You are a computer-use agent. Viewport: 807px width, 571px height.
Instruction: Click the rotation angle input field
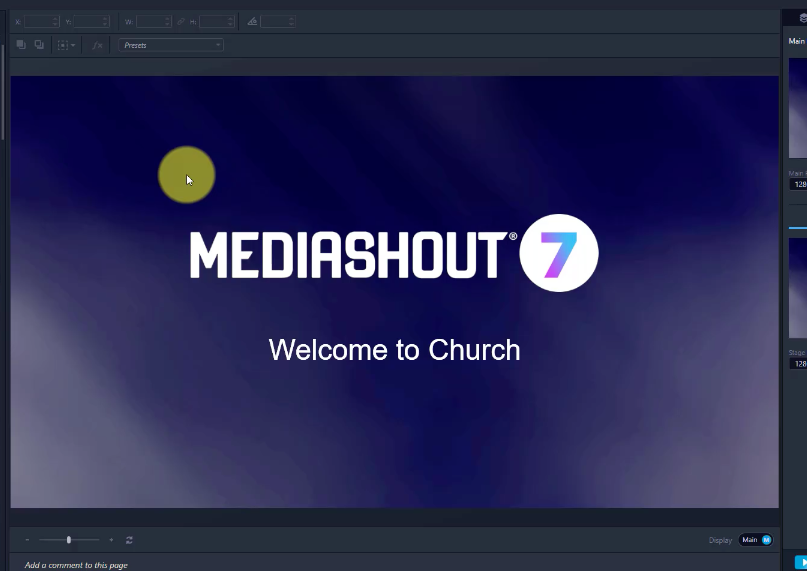(278, 22)
